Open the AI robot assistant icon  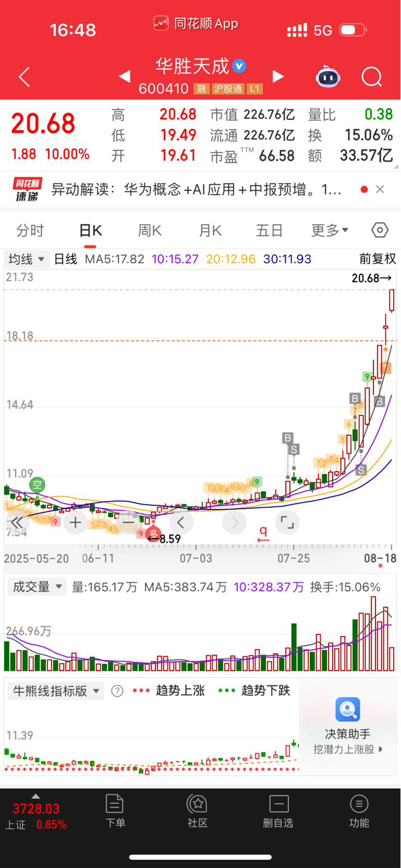pyautogui.click(x=328, y=77)
